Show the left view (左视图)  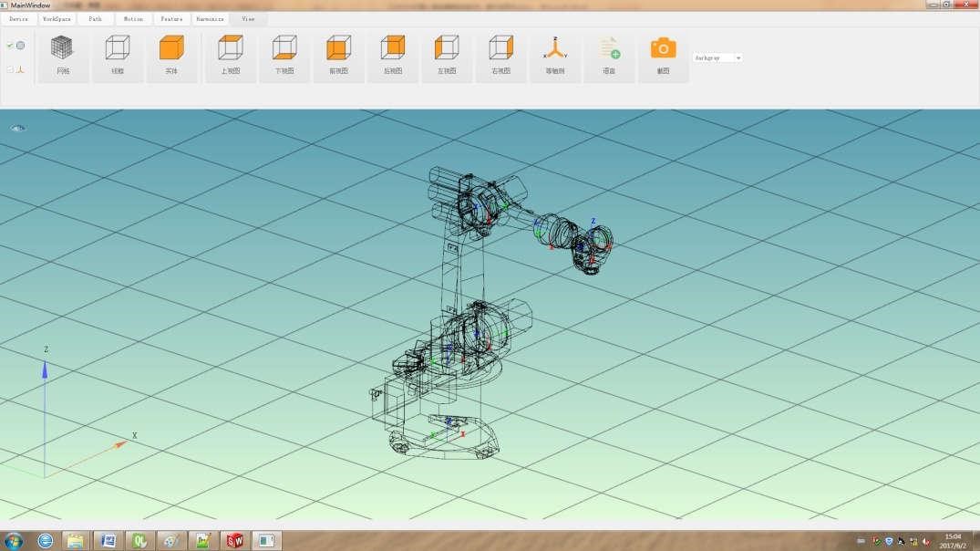447,55
